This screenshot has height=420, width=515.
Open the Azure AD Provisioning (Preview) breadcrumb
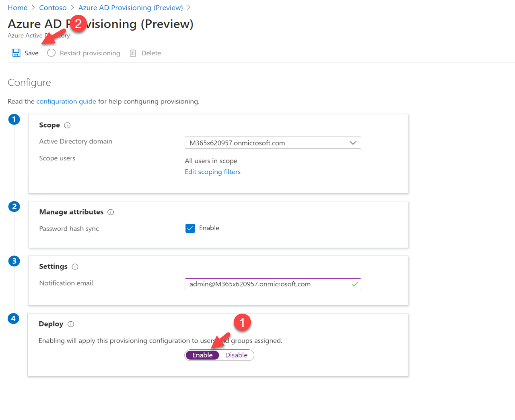131,8
